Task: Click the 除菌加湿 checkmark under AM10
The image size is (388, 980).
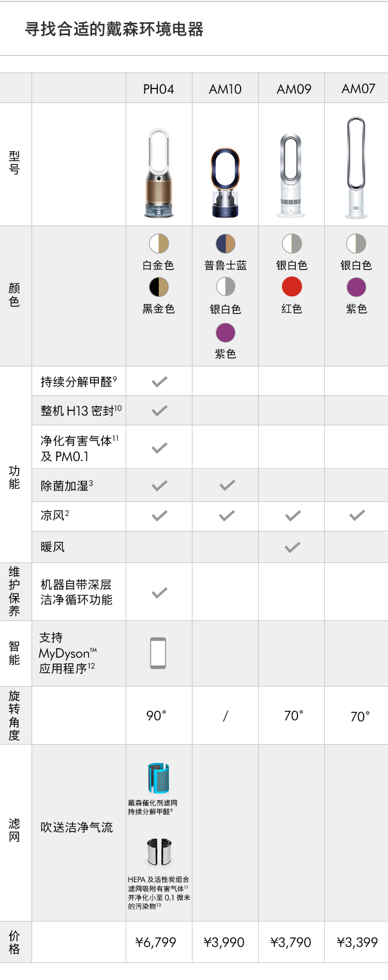Action: (227, 485)
